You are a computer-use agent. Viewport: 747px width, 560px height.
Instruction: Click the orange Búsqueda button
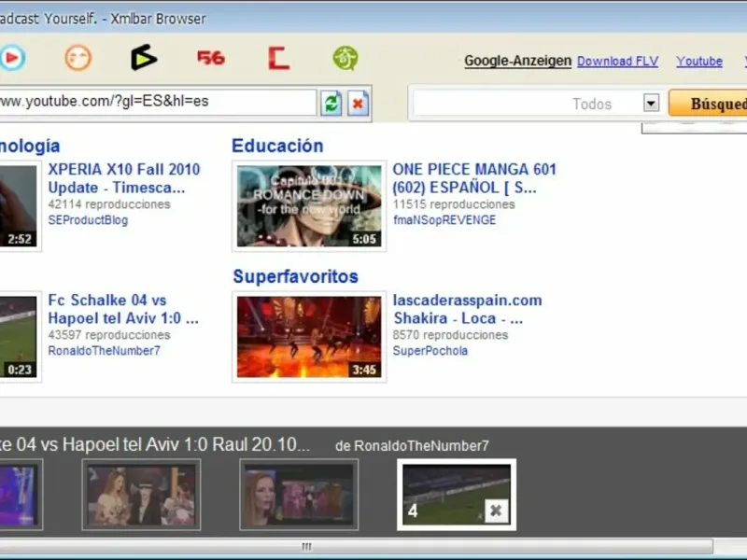point(708,103)
